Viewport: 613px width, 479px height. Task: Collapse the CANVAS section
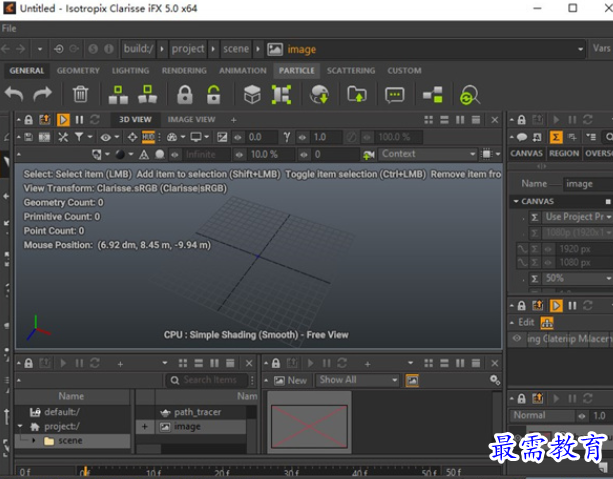click(516, 201)
